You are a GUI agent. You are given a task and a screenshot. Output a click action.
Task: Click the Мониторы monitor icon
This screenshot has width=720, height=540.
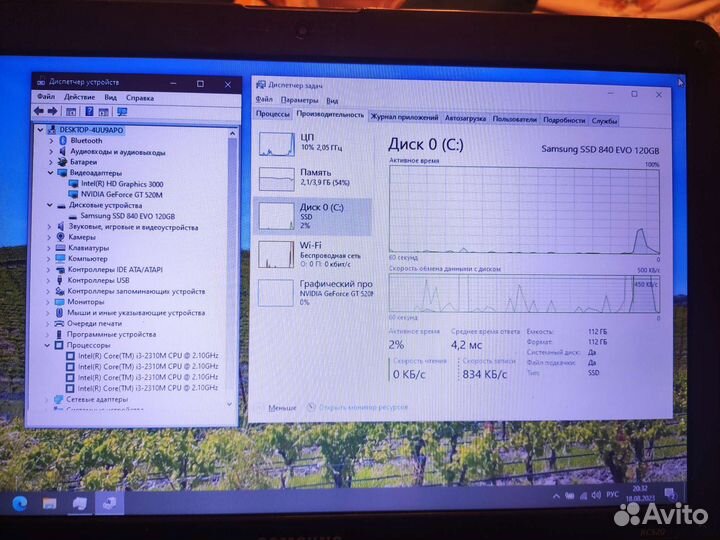pyautogui.click(x=59, y=302)
